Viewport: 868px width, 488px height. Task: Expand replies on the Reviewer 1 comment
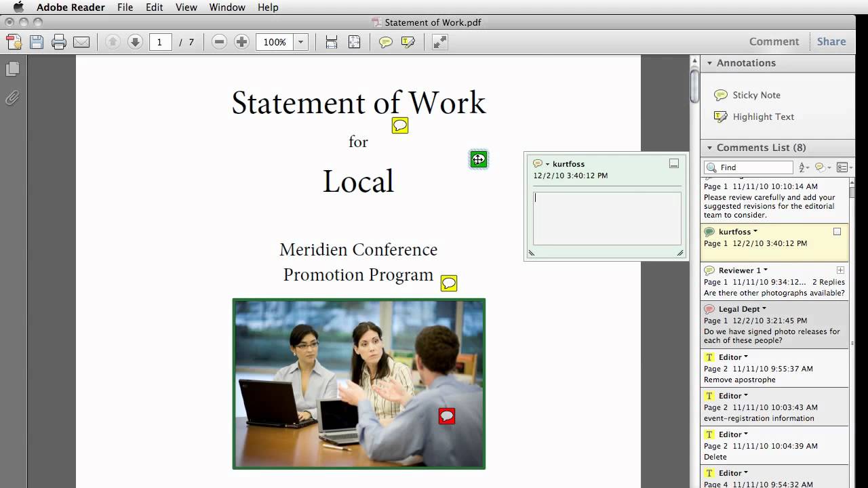[x=840, y=270]
